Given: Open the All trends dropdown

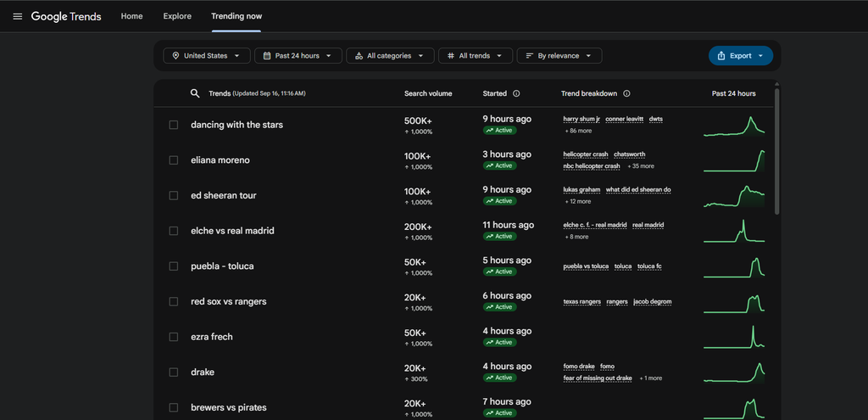Looking at the screenshot, I should (476, 56).
